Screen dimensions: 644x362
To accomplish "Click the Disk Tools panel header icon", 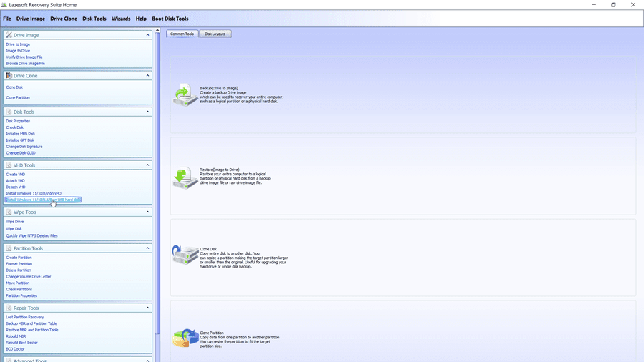I will (x=9, y=112).
